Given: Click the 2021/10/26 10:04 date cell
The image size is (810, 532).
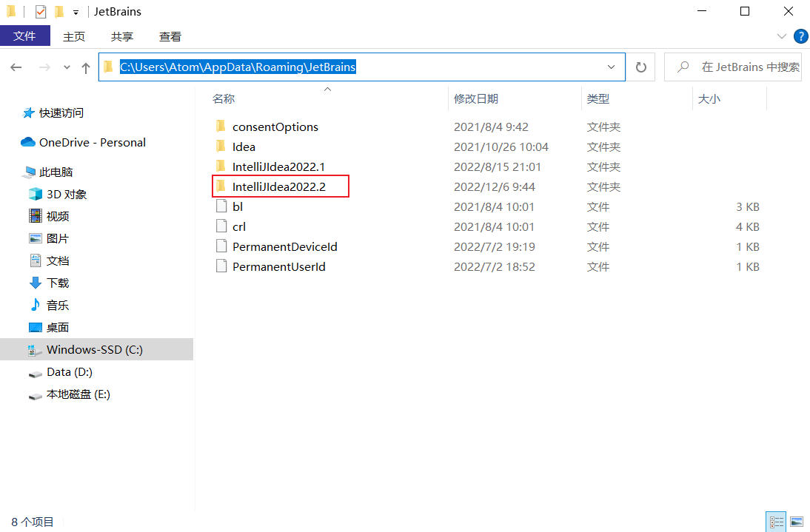Looking at the screenshot, I should (x=501, y=147).
